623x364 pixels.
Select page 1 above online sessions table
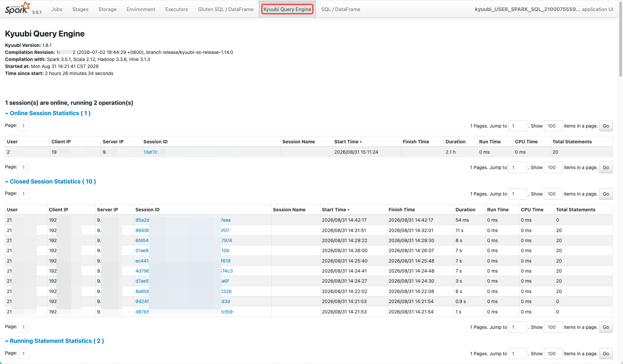click(x=23, y=126)
